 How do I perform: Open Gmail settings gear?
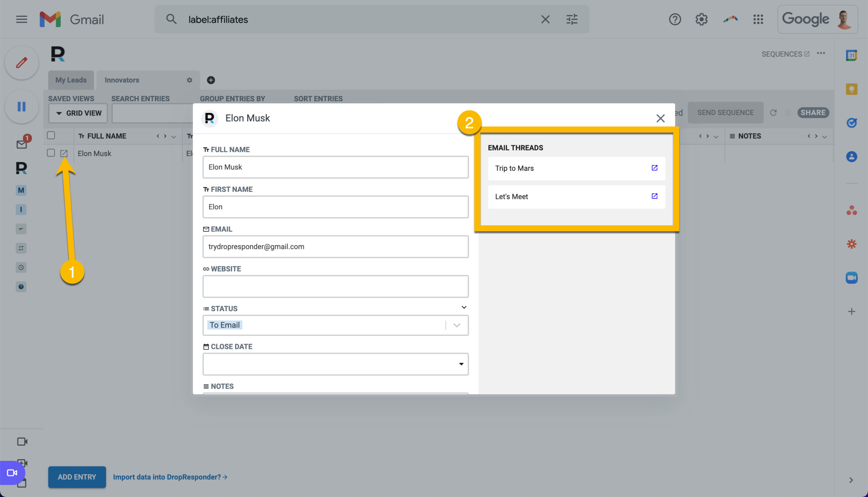pos(701,19)
